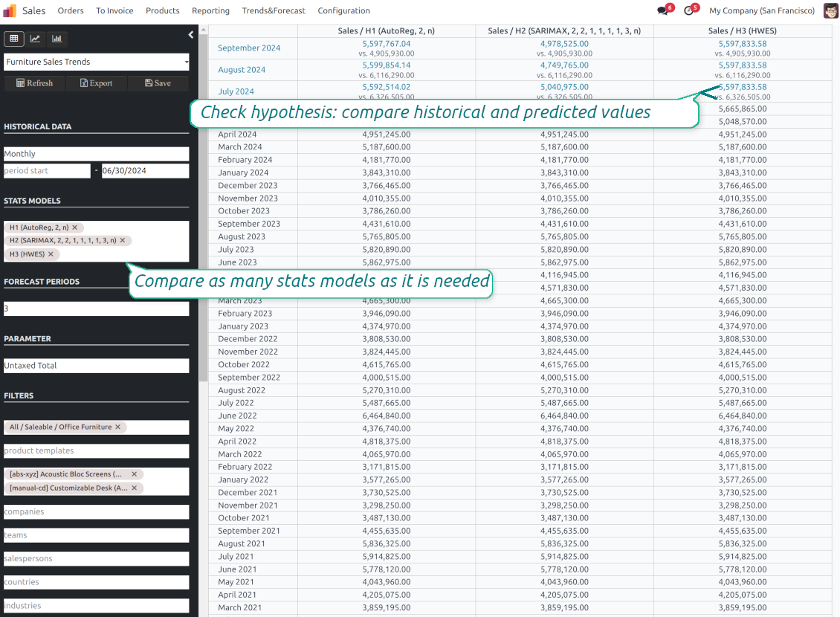Remove H1 (AutoReg, 2, n) model tag
The image size is (840, 617).
tap(75, 227)
